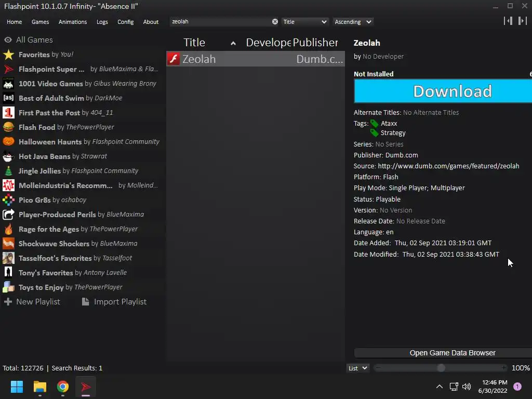Click the Flash icon next to Zeolah
The width and height of the screenshot is (532, 399).
[174, 59]
